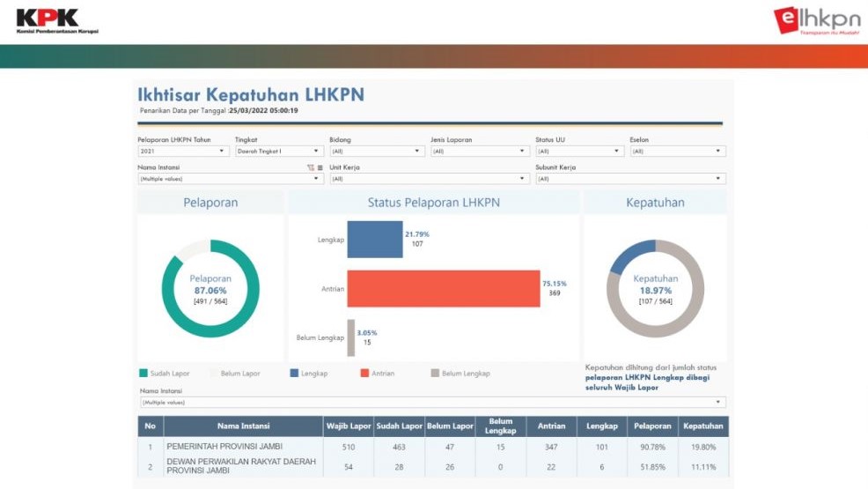Click the Belum Lapor legend swatch
868x489 pixels.
214,374
